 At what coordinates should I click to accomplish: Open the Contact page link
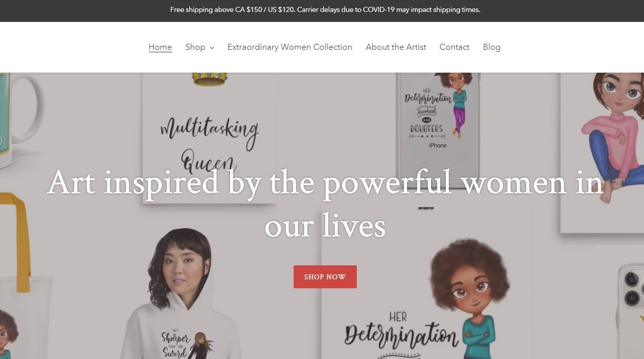point(454,47)
